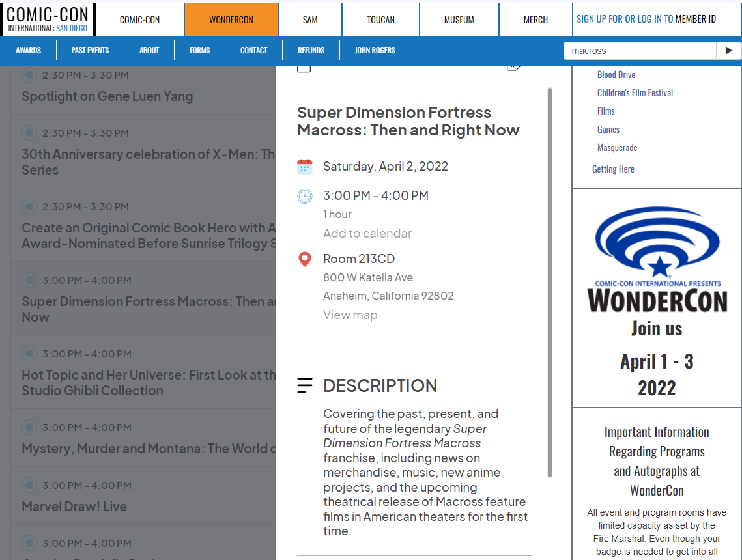
Task: Open the TOUCAN tab
Action: tap(380, 20)
